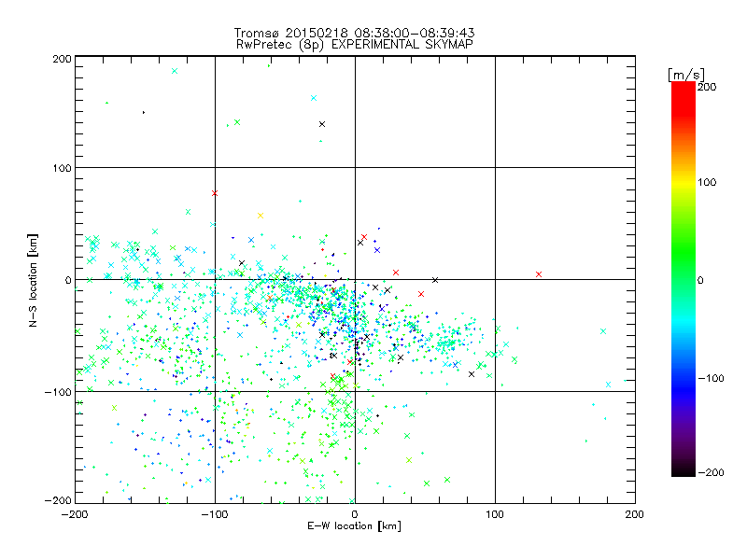Click the black cross near 140 km north

tap(322, 124)
